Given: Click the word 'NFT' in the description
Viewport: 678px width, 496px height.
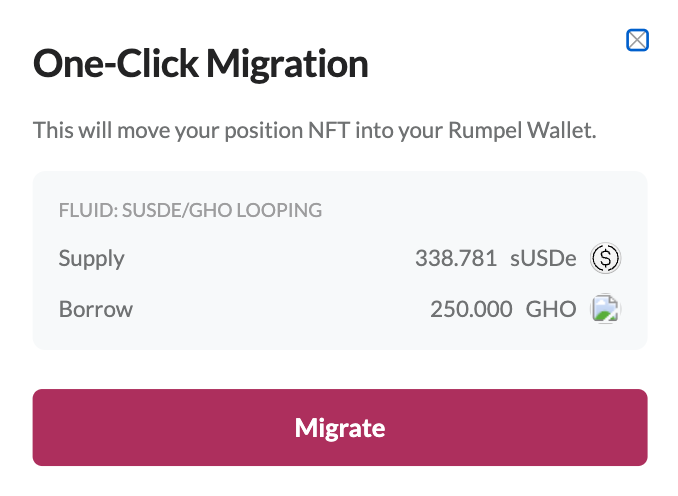Looking at the screenshot, I should pyautogui.click(x=329, y=130).
